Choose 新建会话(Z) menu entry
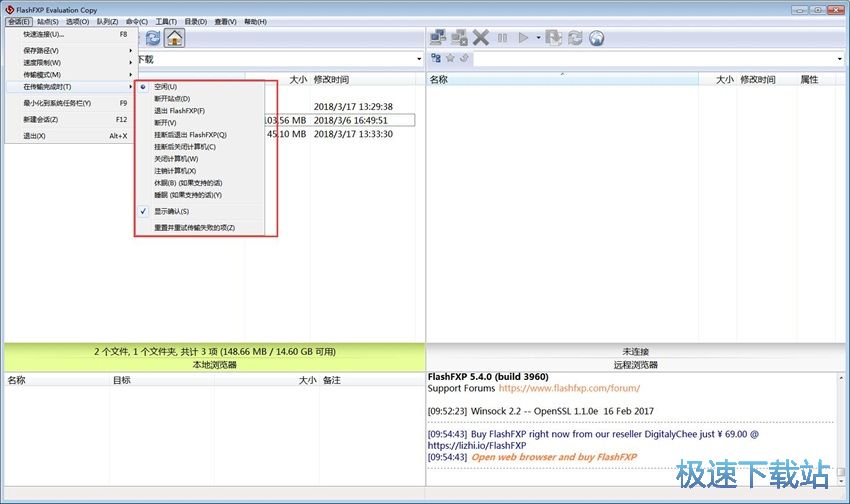This screenshot has width=850, height=504. [70, 119]
